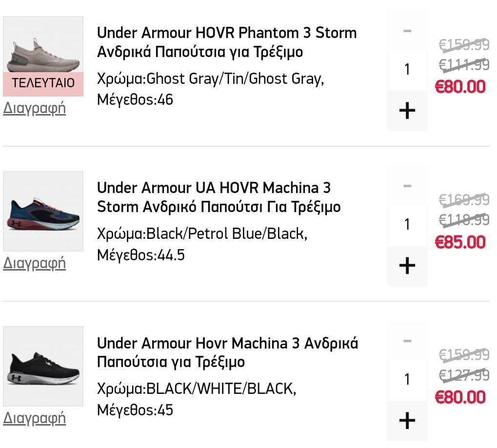Viewport: 497px width, 448px height.
Task: Click the quantity field of Machina 3 Storm
Action: click(407, 225)
